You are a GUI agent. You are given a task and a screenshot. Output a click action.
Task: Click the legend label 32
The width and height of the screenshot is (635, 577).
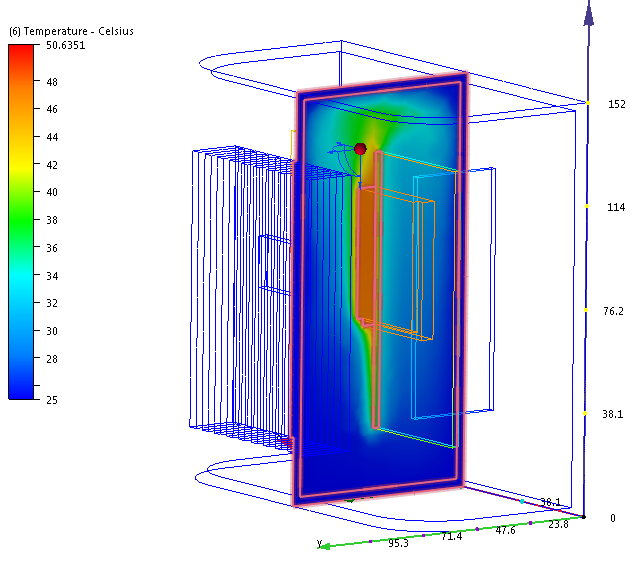tap(52, 303)
